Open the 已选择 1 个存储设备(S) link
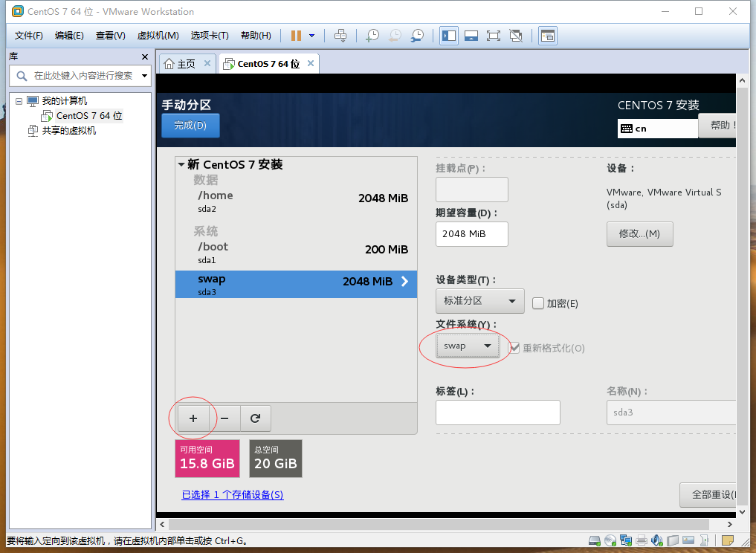This screenshot has height=553, width=756. coord(233,495)
